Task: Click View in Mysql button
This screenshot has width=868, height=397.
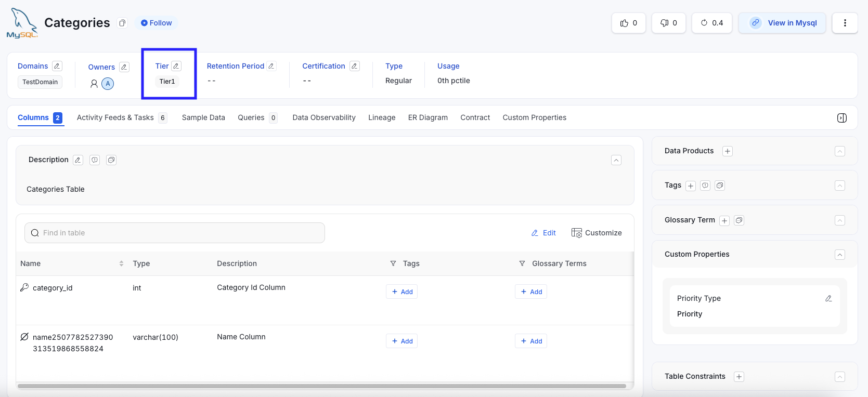Action: [x=782, y=23]
